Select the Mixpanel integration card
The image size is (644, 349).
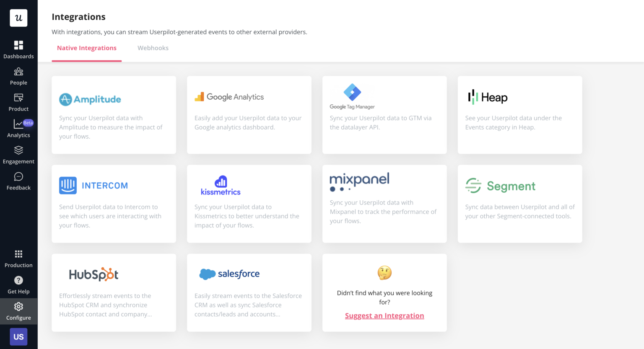[x=384, y=204]
